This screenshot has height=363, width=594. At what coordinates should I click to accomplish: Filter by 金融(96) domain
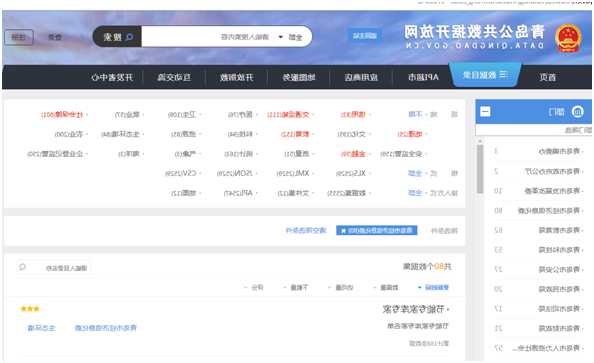coord(353,153)
